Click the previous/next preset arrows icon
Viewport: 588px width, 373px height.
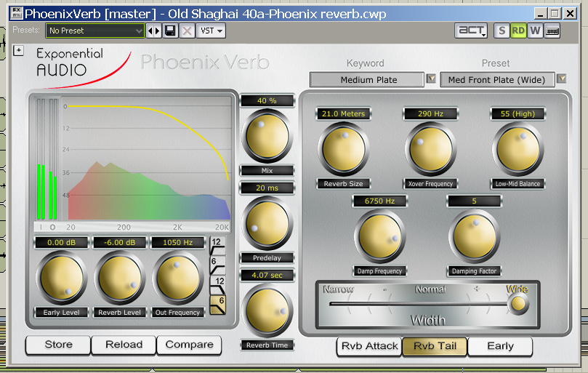pyautogui.click(x=154, y=31)
